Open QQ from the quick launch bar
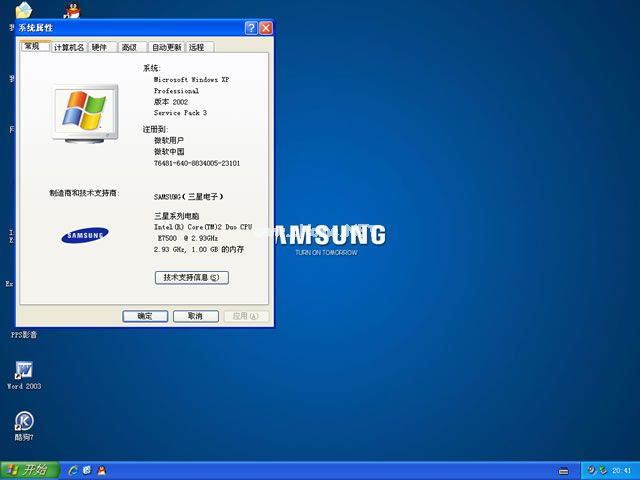The width and height of the screenshot is (640, 480). 101,470
